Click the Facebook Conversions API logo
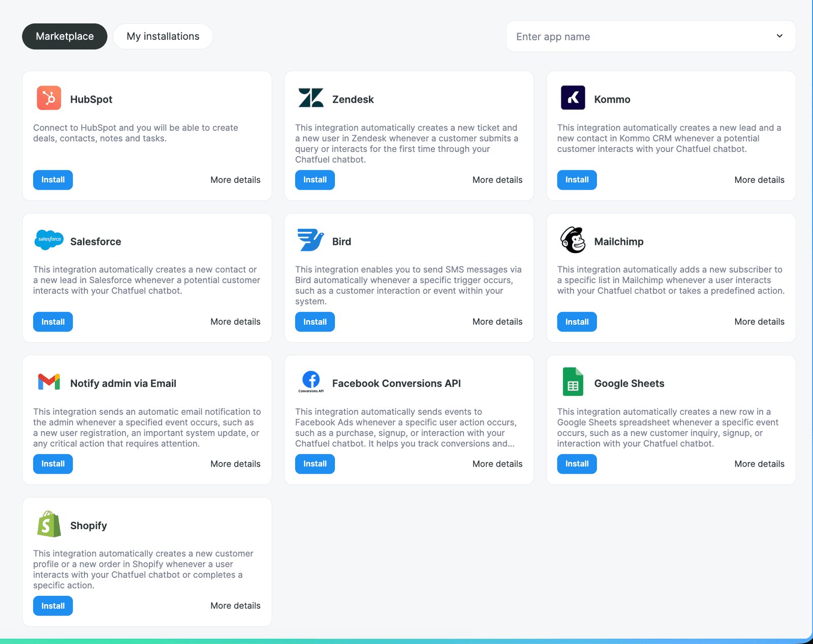 311,382
